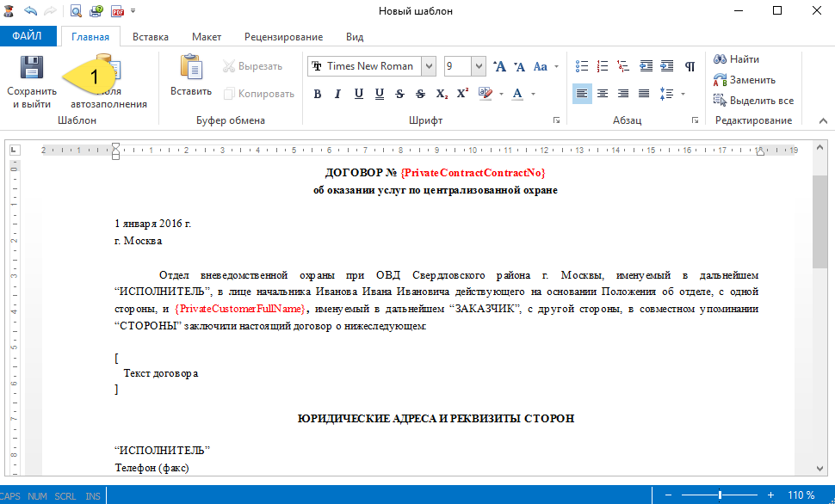Toggle superscript formatting
Viewport: 835px width, 504px height.
(462, 93)
